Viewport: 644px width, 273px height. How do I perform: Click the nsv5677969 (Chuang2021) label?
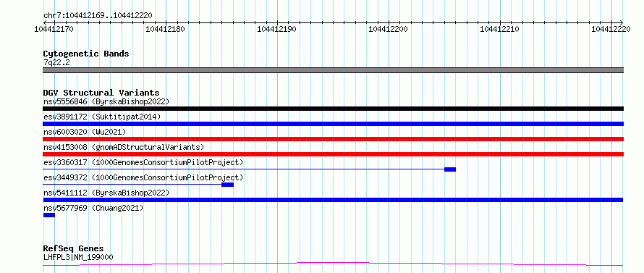point(93,208)
